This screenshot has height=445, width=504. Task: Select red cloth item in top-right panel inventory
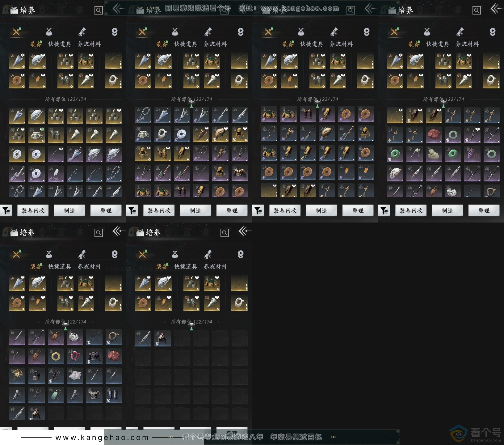[434, 134]
